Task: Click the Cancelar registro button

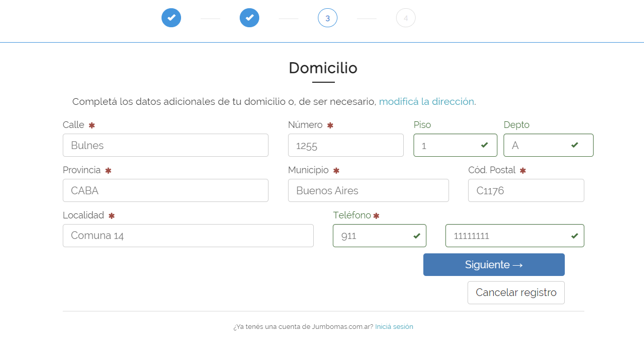Action: (x=516, y=292)
